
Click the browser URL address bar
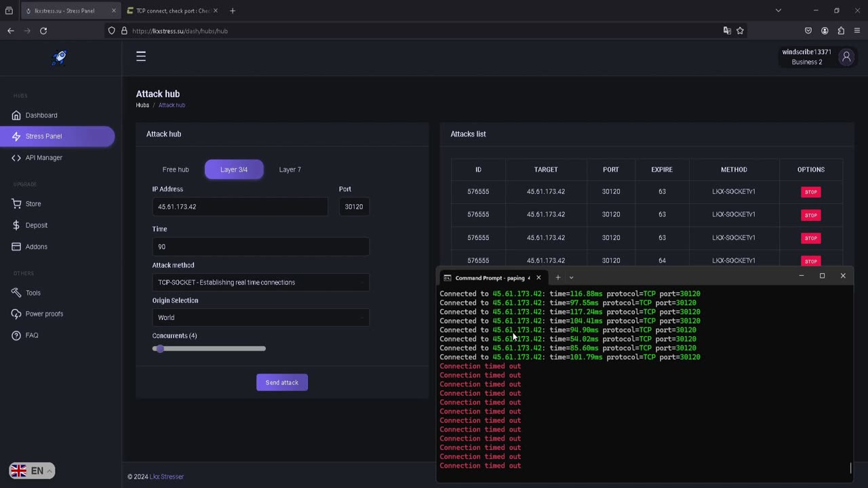tap(425, 30)
